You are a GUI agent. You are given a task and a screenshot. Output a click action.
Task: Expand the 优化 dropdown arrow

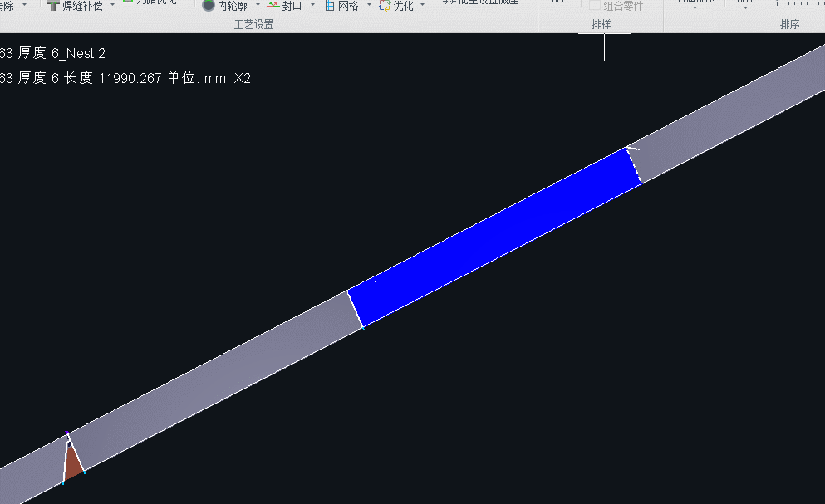coord(422,5)
